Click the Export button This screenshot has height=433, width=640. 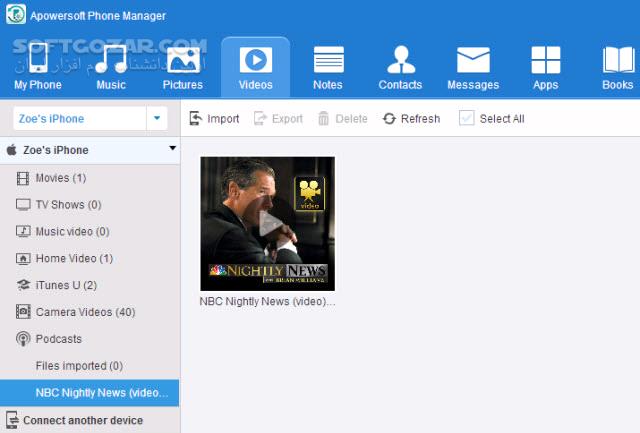[278, 119]
